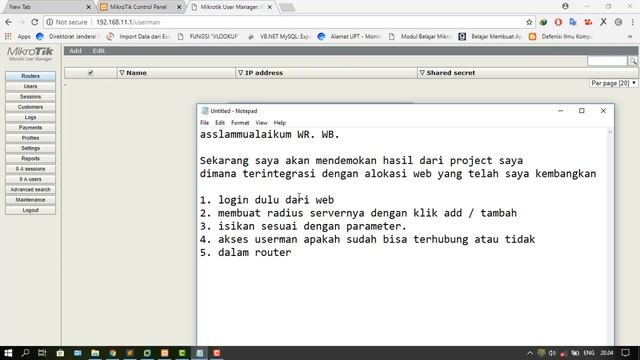640x360 pixels.
Task: Click the address bar URL
Action: click(x=128, y=22)
